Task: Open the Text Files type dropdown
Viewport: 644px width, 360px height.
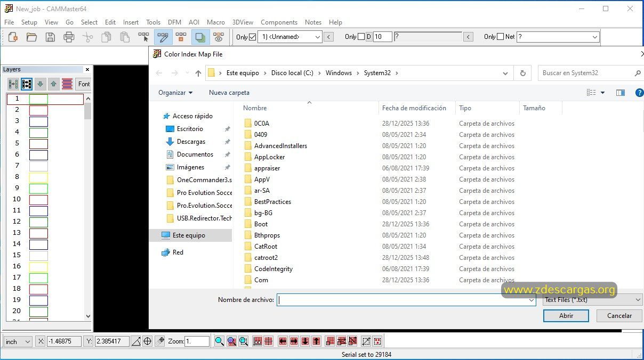Action: tap(638, 300)
